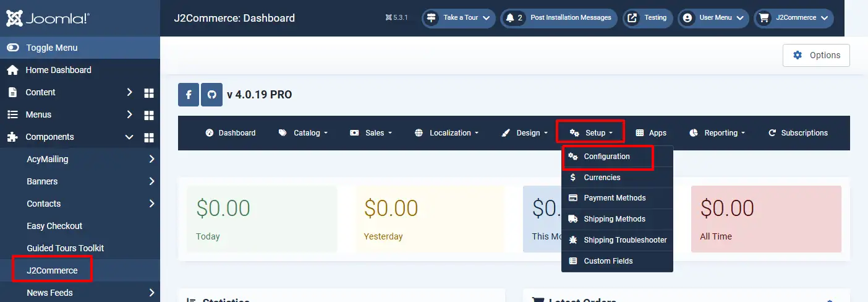Open the Facebook link button
The image size is (868, 302).
click(189, 95)
